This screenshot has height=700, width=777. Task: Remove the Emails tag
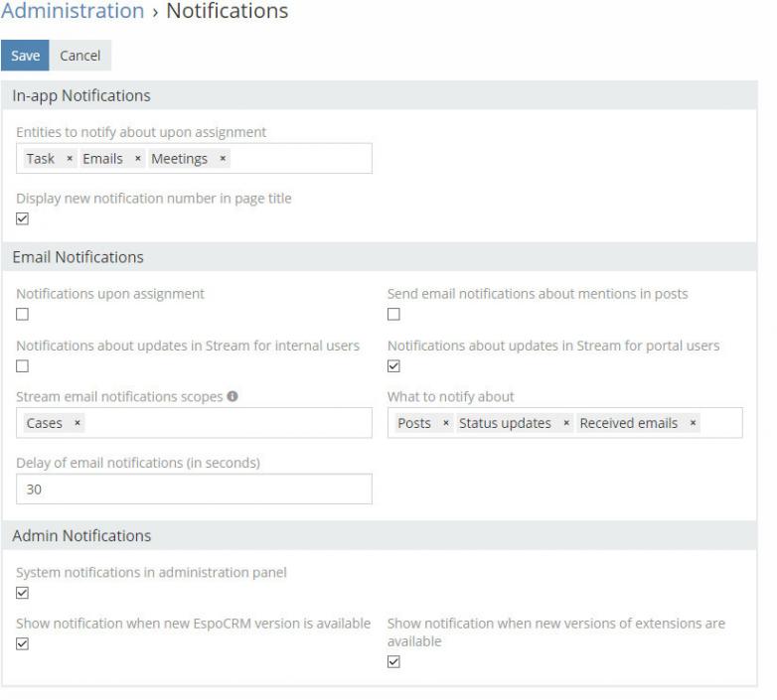pyautogui.click(x=138, y=159)
